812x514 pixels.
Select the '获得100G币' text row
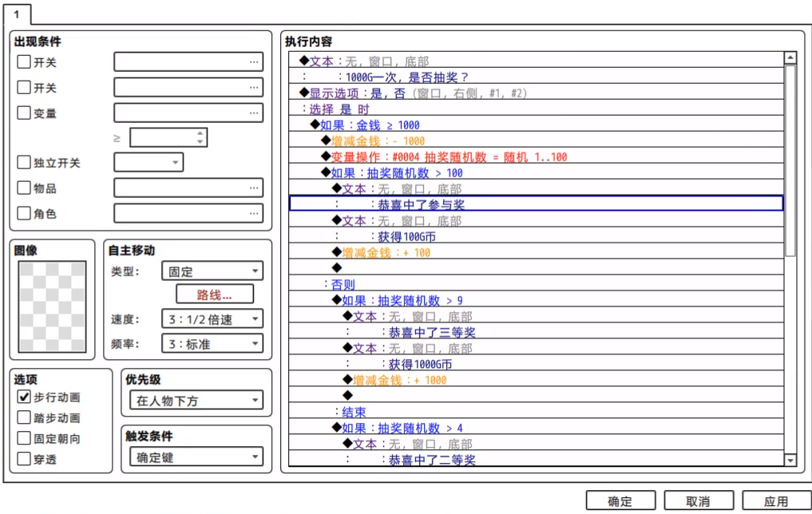(x=536, y=236)
